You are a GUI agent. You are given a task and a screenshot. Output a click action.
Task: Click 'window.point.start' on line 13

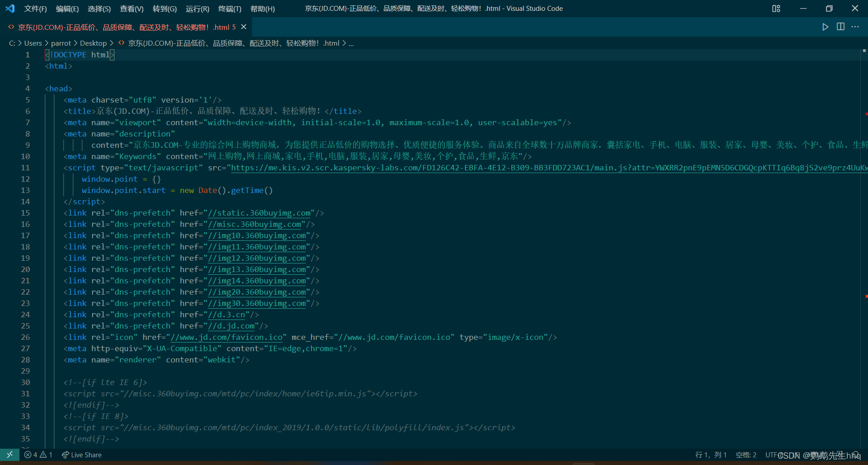(123, 190)
